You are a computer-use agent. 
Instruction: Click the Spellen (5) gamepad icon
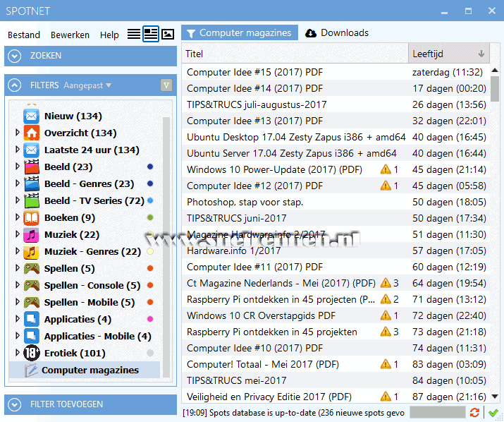(32, 268)
